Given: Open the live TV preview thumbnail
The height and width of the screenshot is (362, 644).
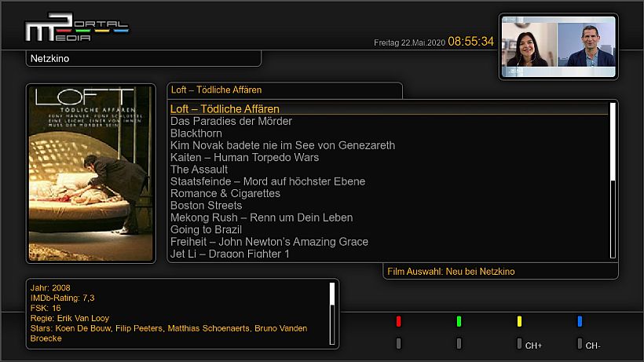Looking at the screenshot, I should [558, 46].
